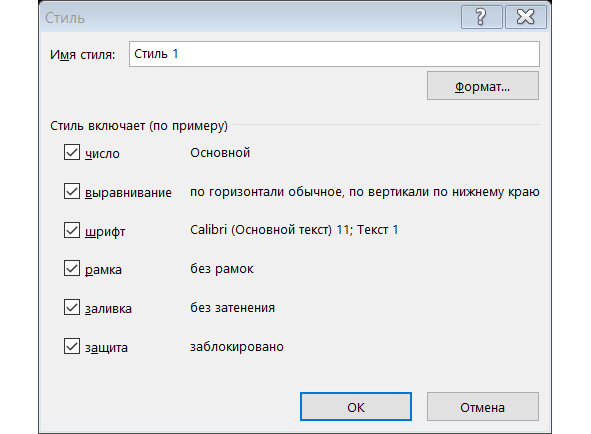Click the Имя стиля text field
Image resolution: width=591 pixels, height=434 pixels.
tap(334, 54)
